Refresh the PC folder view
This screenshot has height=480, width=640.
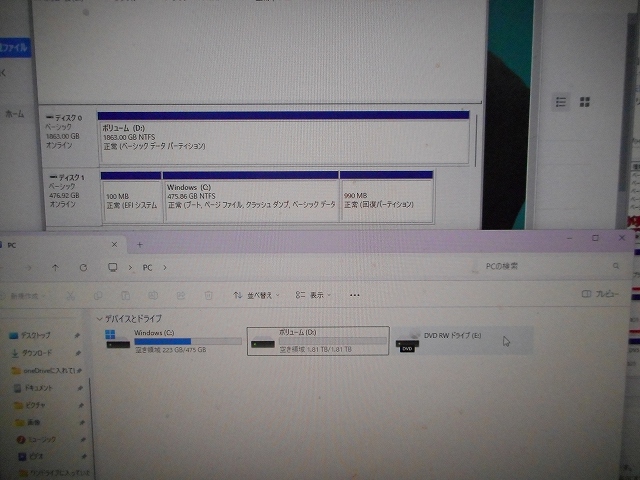tap(83, 268)
